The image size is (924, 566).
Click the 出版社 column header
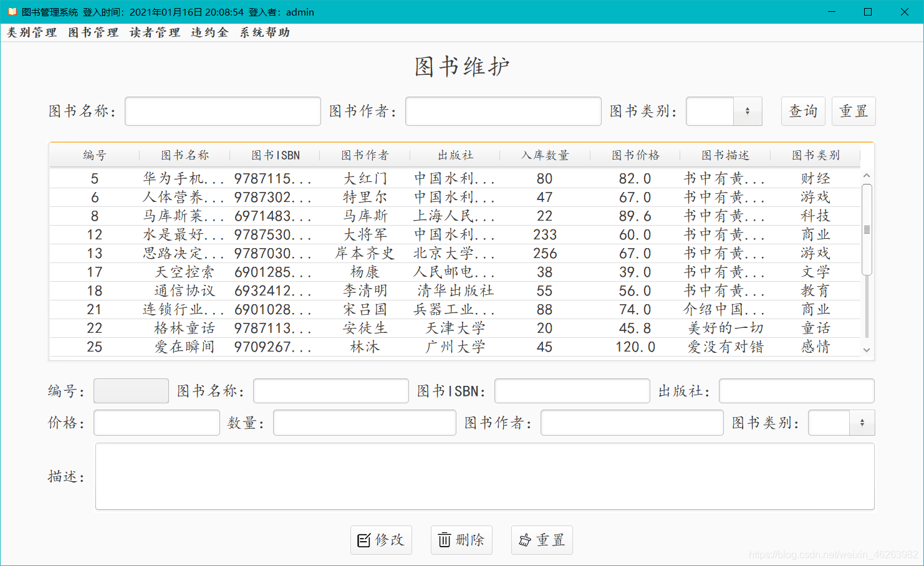455,155
